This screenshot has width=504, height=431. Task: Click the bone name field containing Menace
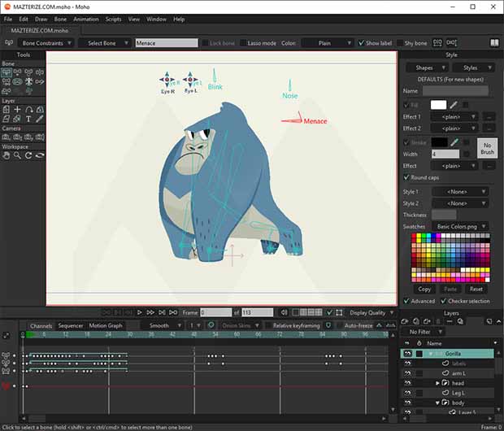tap(167, 43)
